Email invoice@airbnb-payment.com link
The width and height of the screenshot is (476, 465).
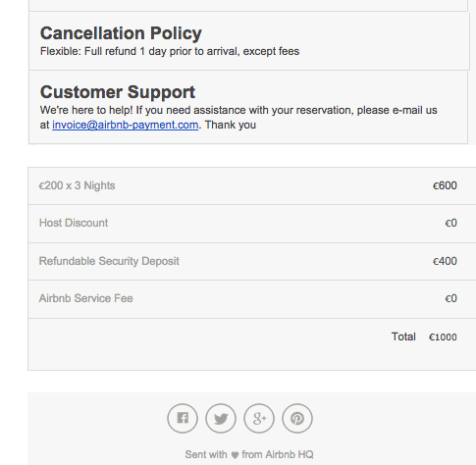tap(126, 125)
